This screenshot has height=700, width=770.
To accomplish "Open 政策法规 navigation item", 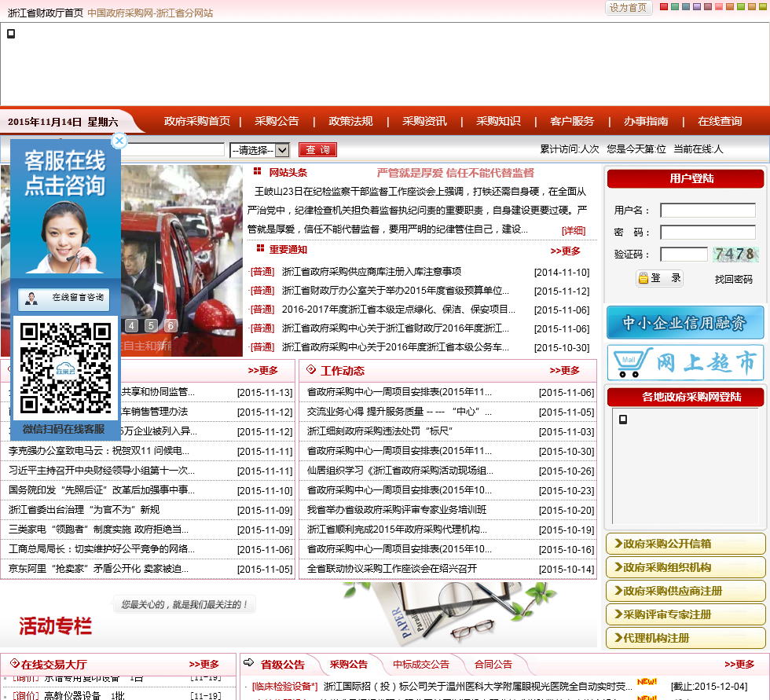I will (350, 121).
